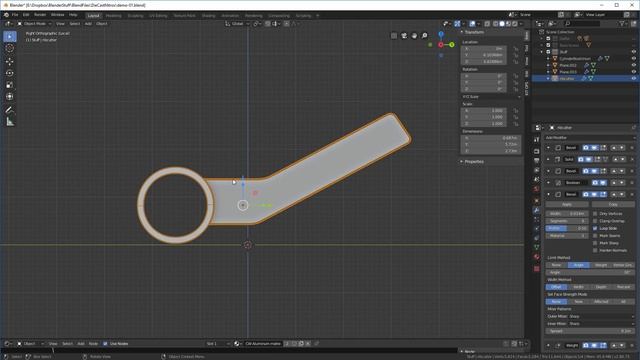The width and height of the screenshot is (640, 360).
Task: Select wireframe viewport shading mode
Action: coord(496,24)
